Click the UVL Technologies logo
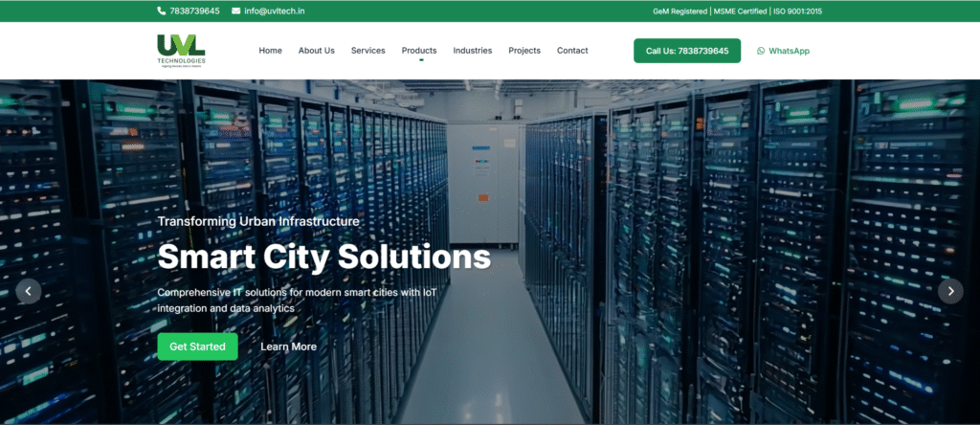This screenshot has width=980, height=425. tap(181, 51)
